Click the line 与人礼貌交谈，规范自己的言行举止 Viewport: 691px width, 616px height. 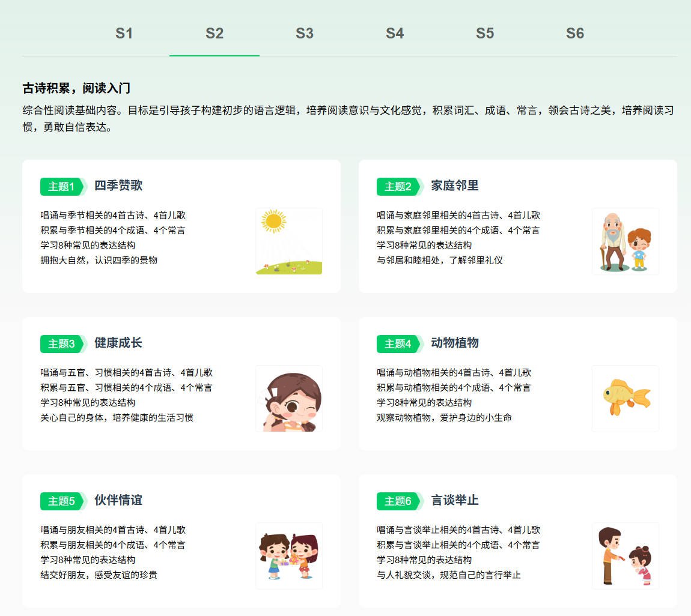pos(449,575)
